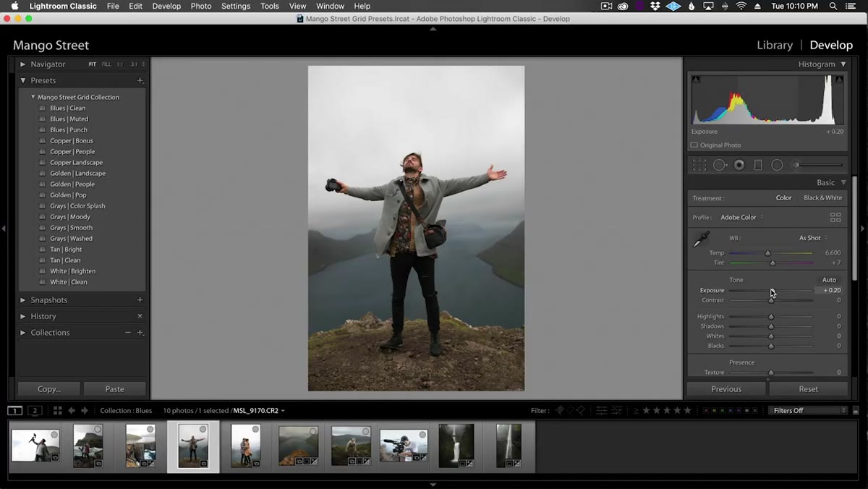Click the Temp slider handle
Screen dimensions: 868x489
tap(768, 253)
